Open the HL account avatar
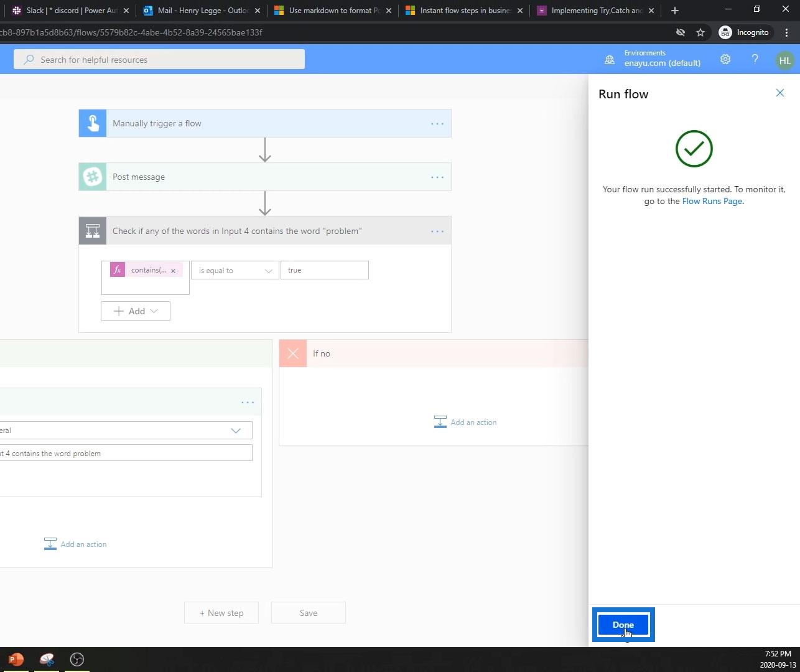The width and height of the screenshot is (800, 672). pyautogui.click(x=785, y=60)
